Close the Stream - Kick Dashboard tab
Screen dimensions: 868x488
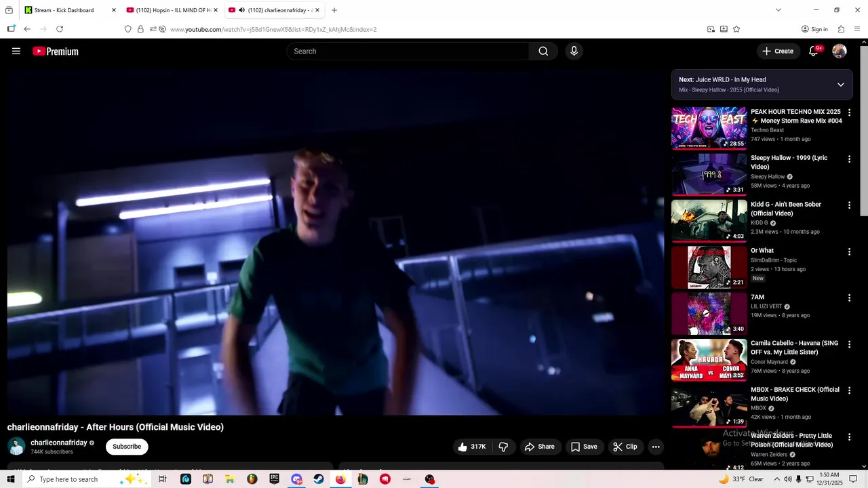113,10
